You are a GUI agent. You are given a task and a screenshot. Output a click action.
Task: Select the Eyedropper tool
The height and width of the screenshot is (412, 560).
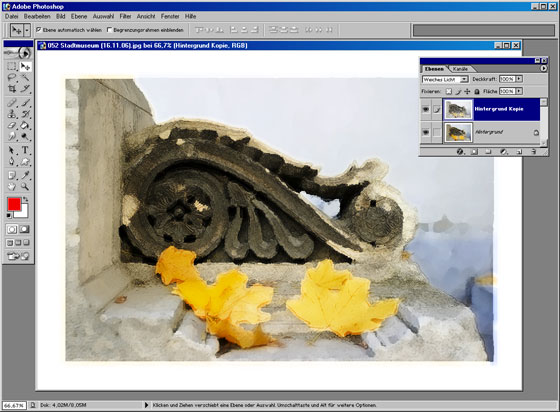[x=25, y=175]
